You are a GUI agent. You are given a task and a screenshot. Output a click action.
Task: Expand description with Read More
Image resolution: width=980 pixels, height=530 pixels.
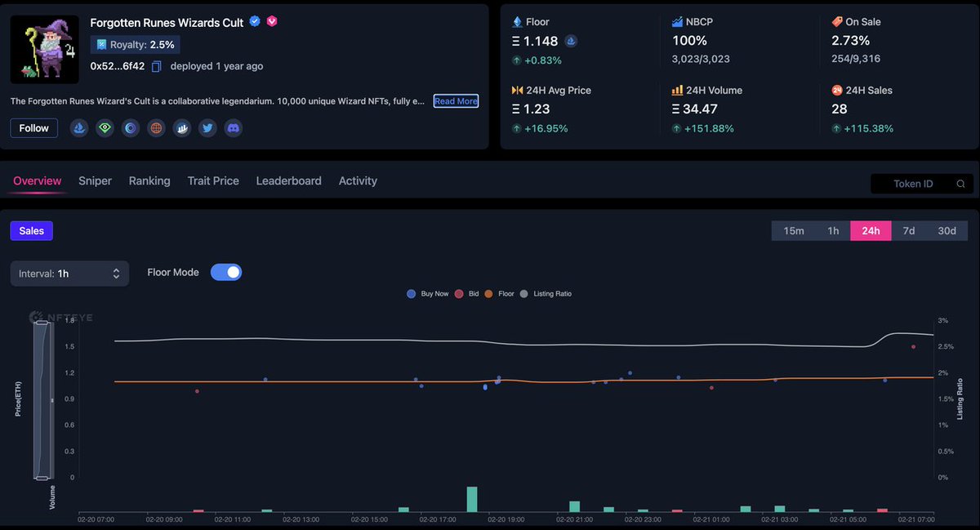456,101
